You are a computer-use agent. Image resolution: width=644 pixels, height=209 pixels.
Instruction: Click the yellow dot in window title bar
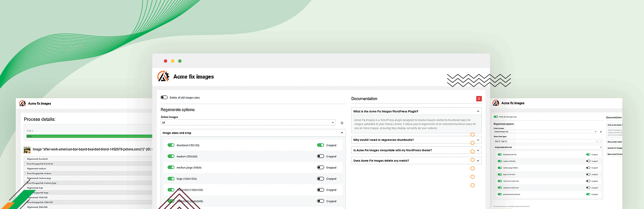[173, 61]
